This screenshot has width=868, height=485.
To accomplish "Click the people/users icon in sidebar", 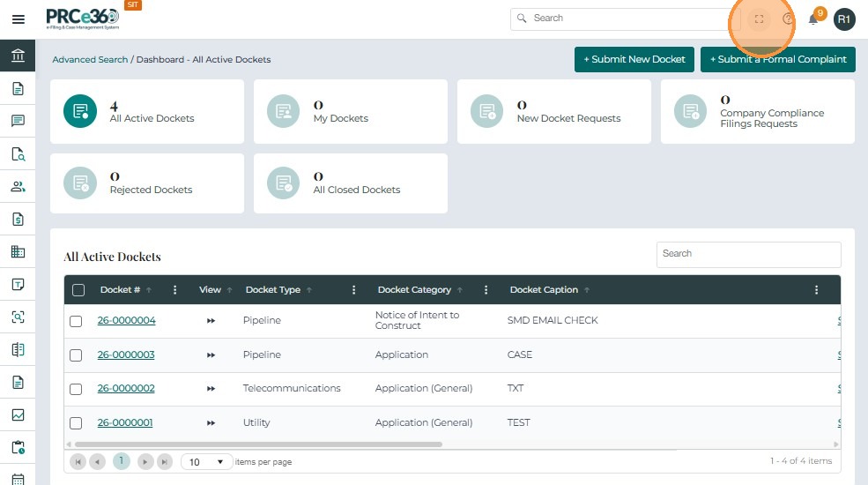I will click(x=18, y=187).
